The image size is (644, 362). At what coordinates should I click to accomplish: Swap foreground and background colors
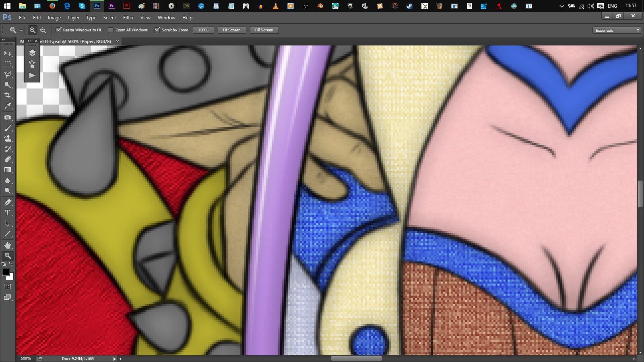point(11,264)
